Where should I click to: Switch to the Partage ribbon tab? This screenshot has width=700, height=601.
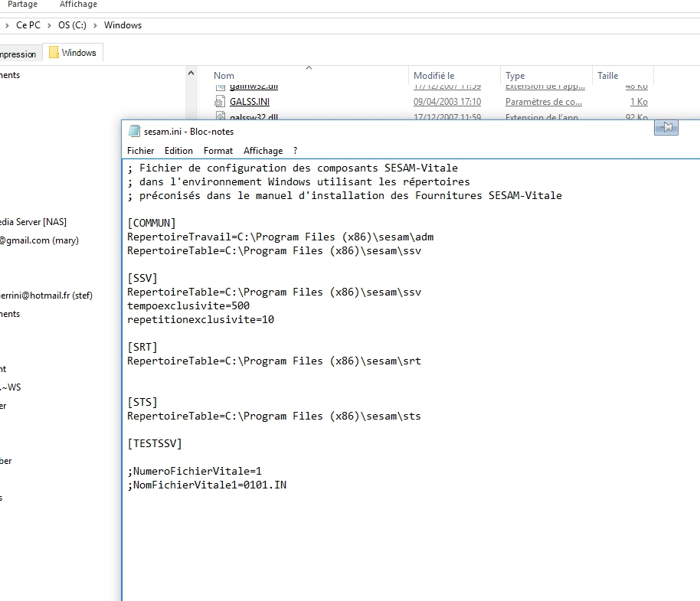tap(22, 5)
